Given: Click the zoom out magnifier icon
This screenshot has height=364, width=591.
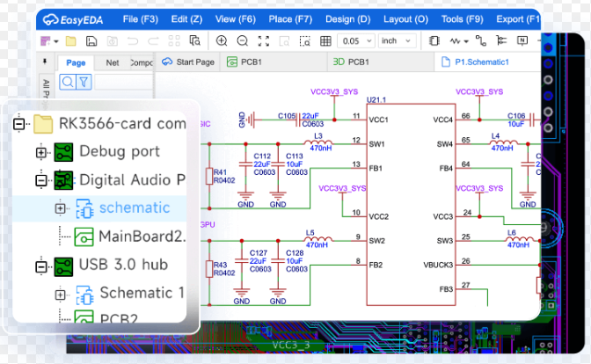Looking at the screenshot, I should (x=241, y=40).
